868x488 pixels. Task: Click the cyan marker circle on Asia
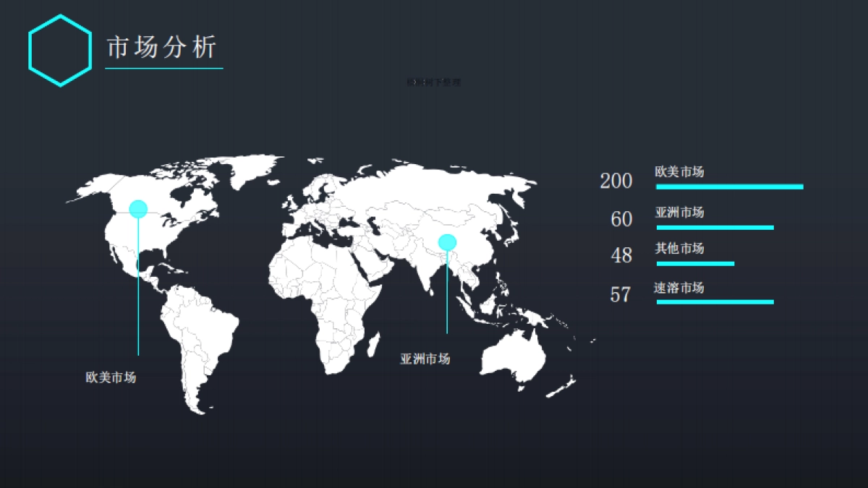(448, 242)
